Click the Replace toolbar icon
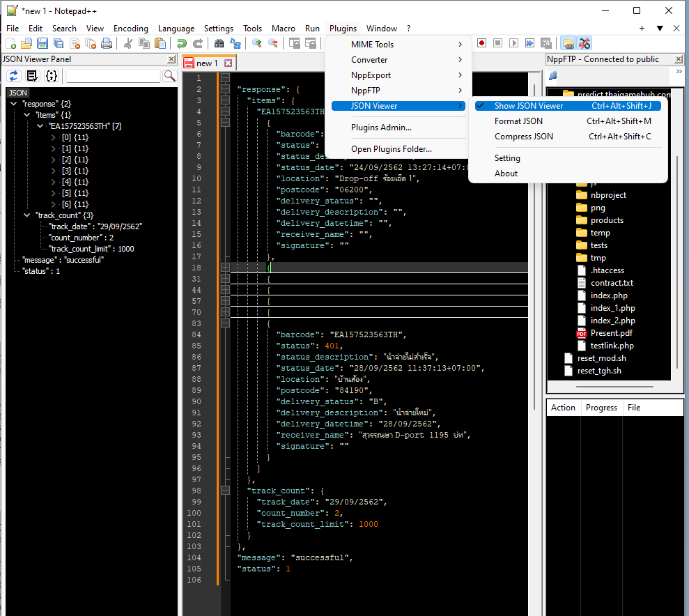 pos(235,43)
